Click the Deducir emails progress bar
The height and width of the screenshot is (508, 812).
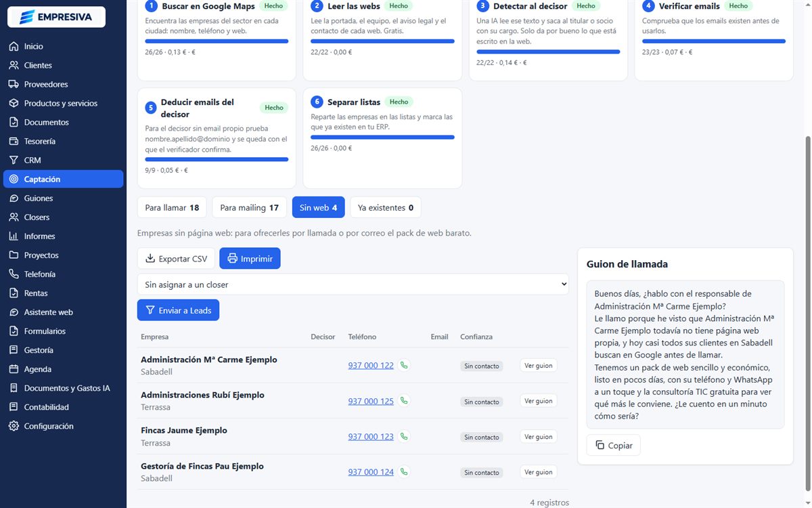(x=217, y=160)
